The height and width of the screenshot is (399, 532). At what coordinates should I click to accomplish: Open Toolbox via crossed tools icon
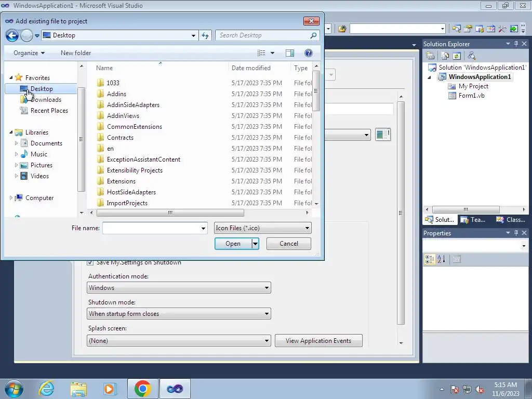[x=502, y=29]
